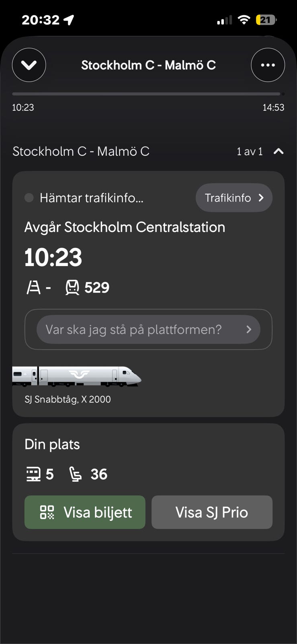Tap the seat 36 icon
Image resolution: width=297 pixels, height=644 pixels.
(x=75, y=474)
